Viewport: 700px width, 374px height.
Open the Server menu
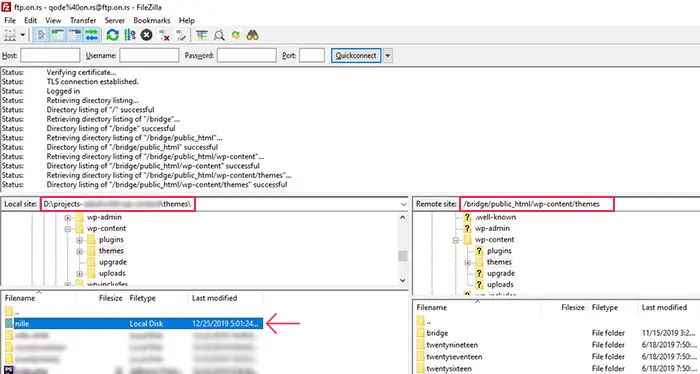[x=115, y=21]
